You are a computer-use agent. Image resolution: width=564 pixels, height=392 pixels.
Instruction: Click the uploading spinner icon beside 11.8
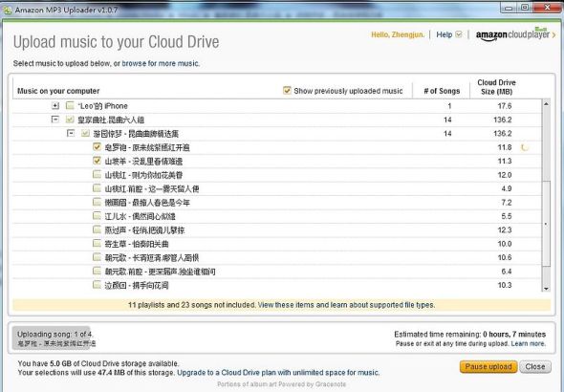(x=525, y=147)
